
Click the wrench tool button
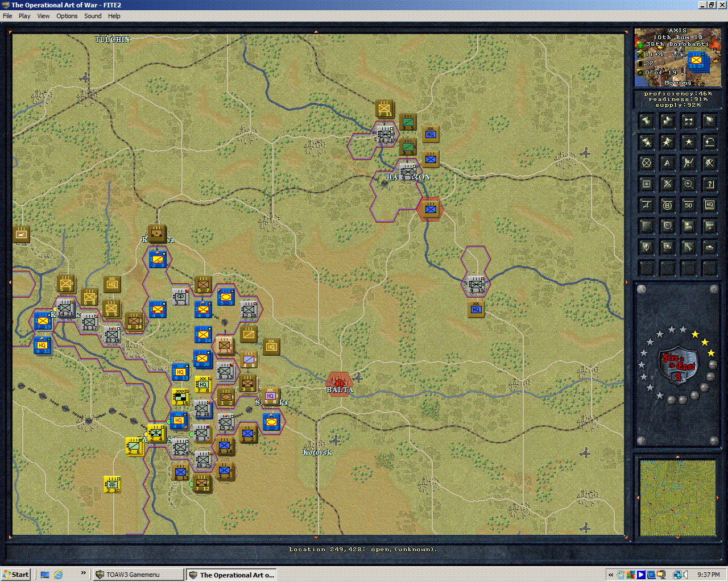click(x=688, y=247)
